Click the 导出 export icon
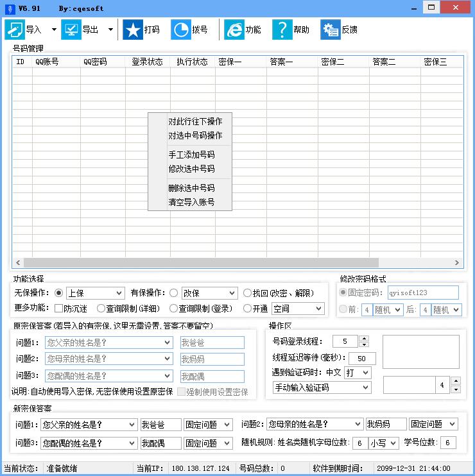This screenshot has height=476, width=475. pyautogui.click(x=71, y=30)
